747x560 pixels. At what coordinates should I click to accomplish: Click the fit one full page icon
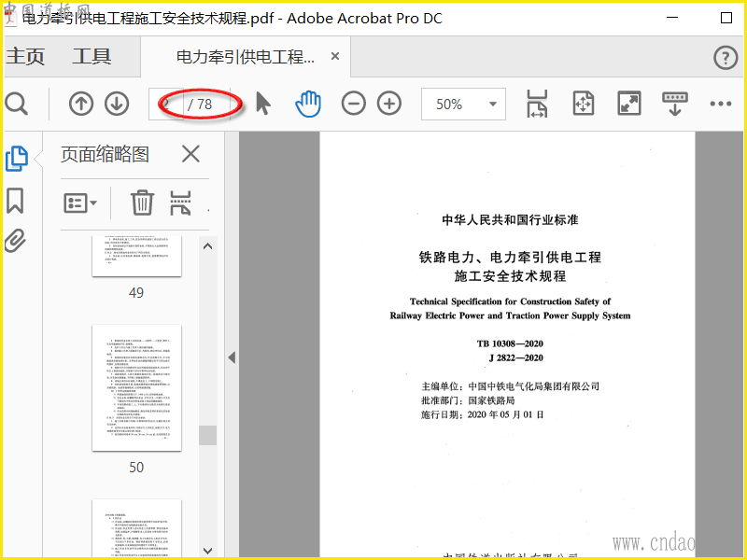point(583,104)
